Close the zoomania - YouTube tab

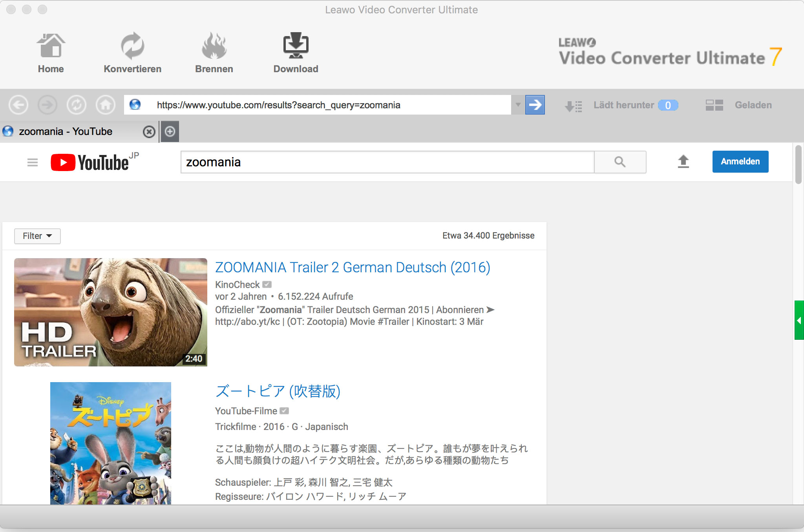(x=149, y=132)
